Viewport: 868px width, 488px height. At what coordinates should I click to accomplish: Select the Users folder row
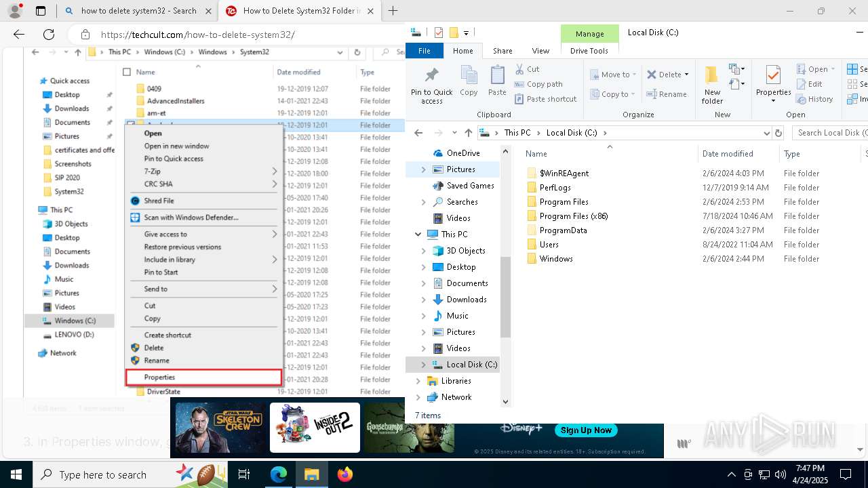549,245
